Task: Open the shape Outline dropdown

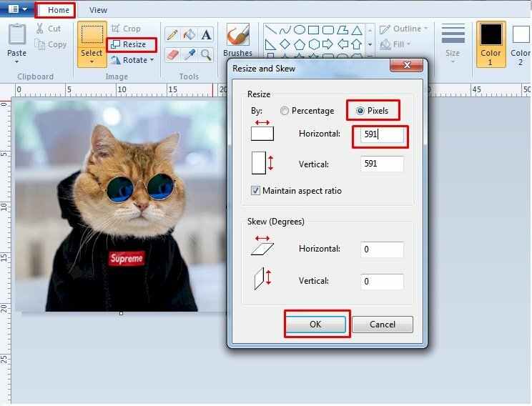Action: 425,29
